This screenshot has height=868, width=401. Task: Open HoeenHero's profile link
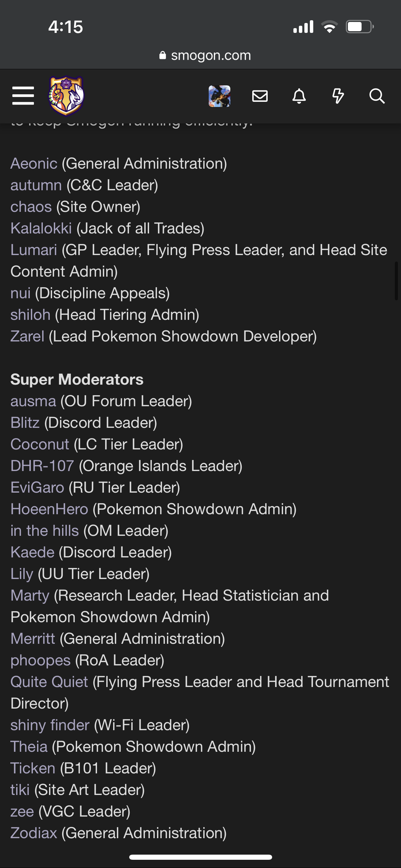click(49, 509)
